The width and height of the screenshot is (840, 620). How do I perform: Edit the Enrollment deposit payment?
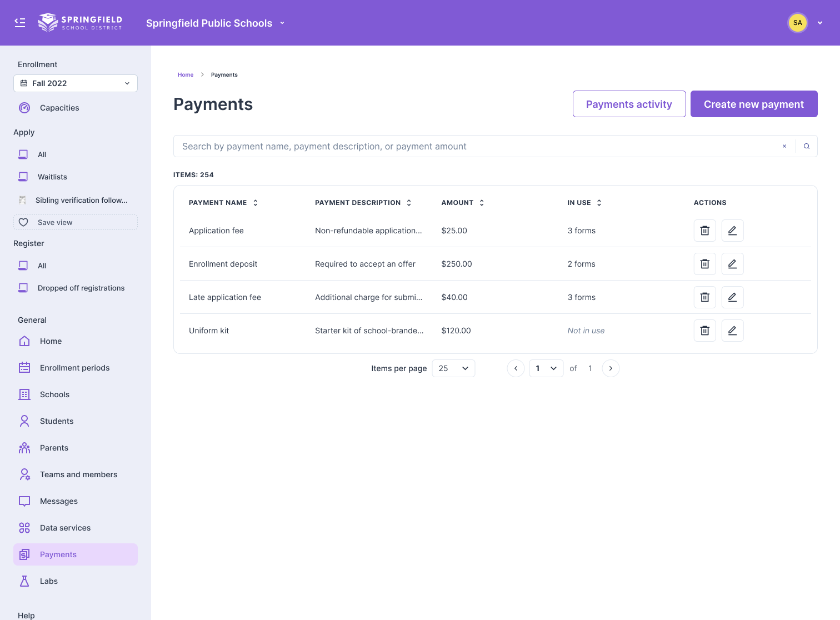pyautogui.click(x=732, y=264)
